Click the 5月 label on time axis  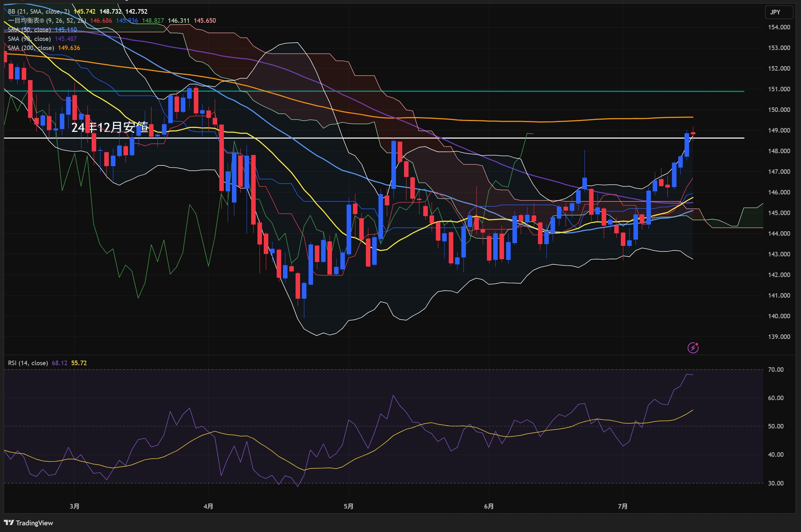(x=348, y=506)
